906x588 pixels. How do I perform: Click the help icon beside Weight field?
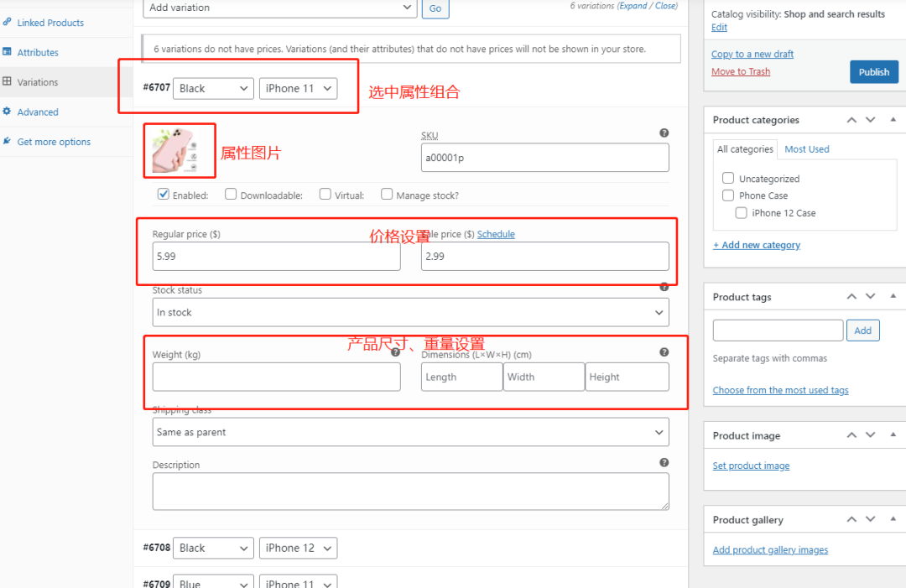pos(395,353)
